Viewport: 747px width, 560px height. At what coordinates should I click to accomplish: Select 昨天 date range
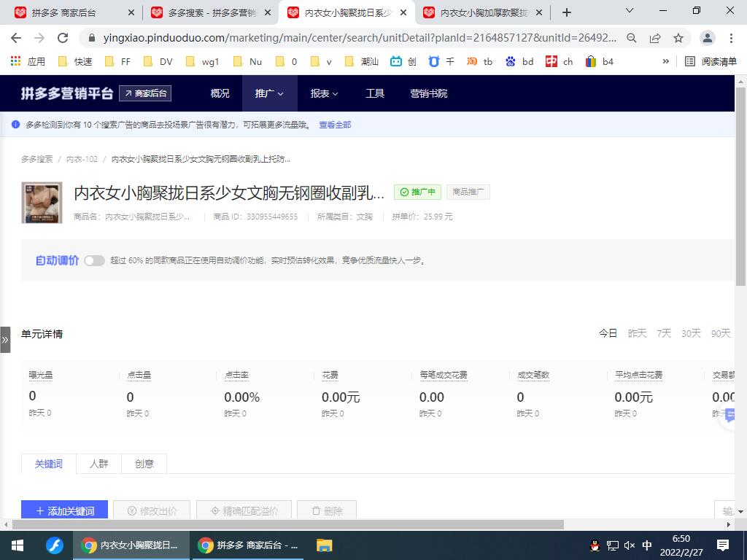[x=637, y=333]
